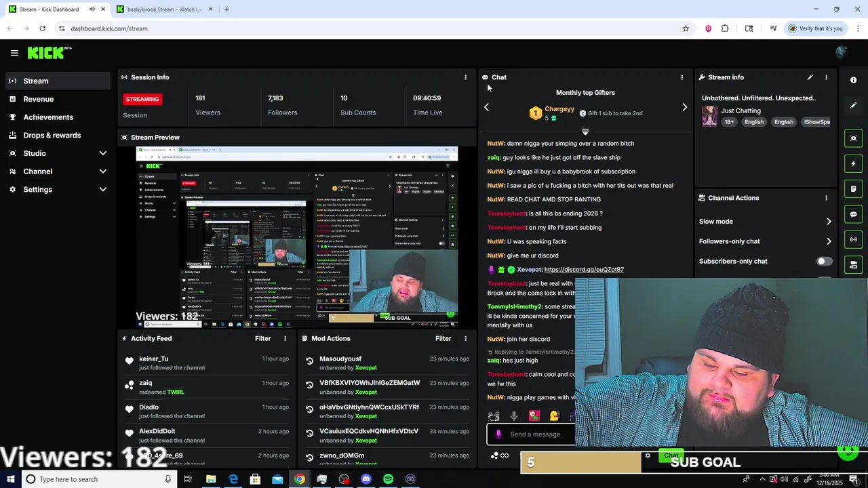
Task: Click the Windows search box
Action: 98,479
